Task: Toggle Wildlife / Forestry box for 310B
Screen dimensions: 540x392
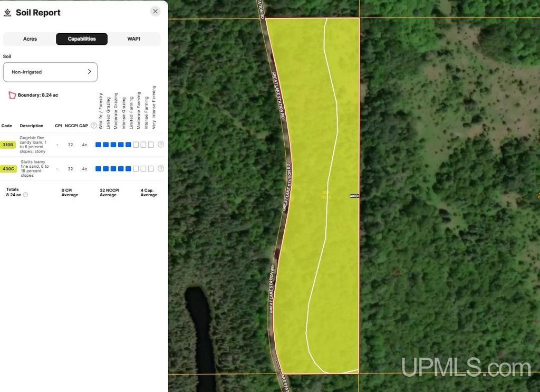Action: (x=98, y=145)
